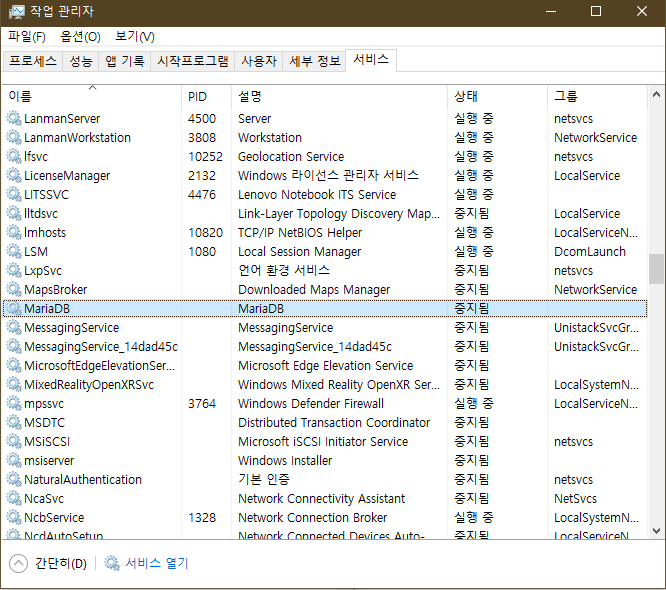The image size is (666, 590).
Task: Click the Lenovo Notebook ITS Service description
Action: [x=317, y=194]
